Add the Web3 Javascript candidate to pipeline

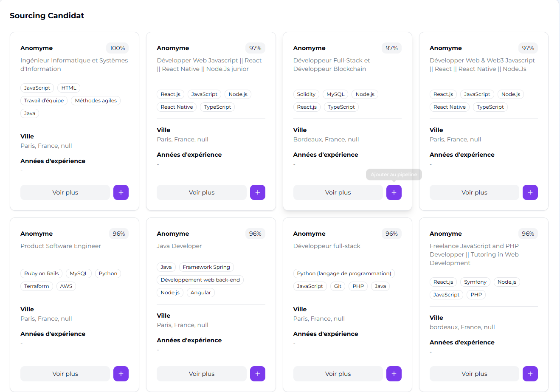pyautogui.click(x=530, y=192)
